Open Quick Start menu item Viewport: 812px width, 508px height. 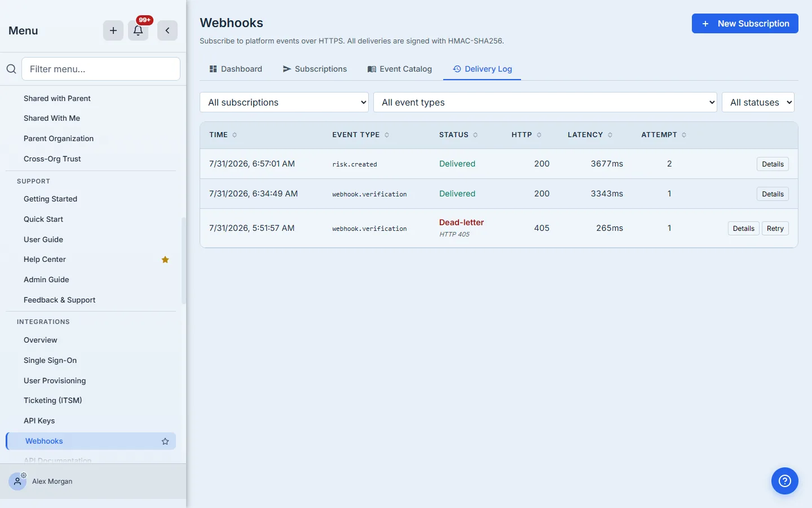(91, 220)
